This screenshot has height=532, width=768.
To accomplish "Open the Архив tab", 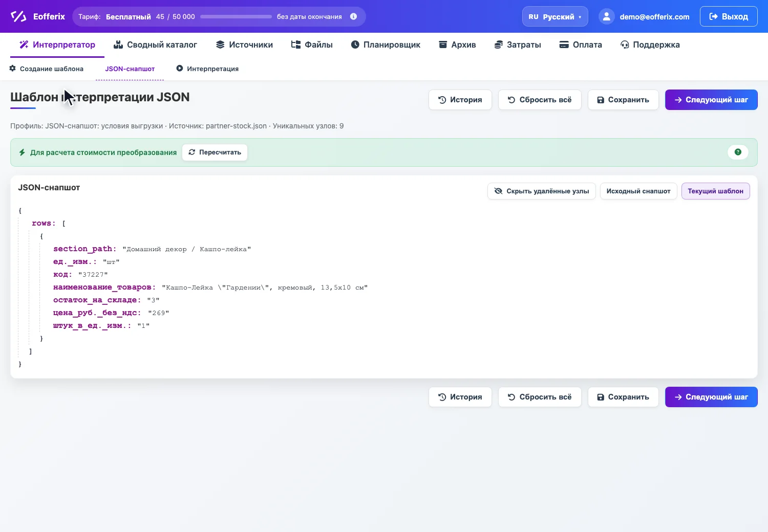I will [457, 45].
